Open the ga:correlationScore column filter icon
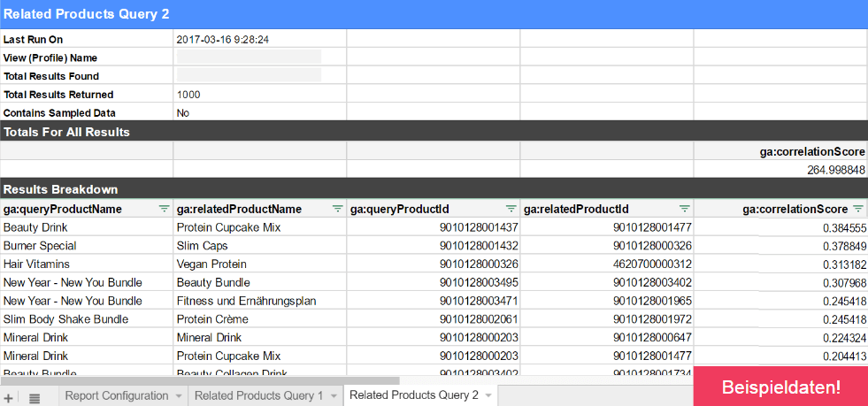This screenshot has height=406, width=868. click(x=858, y=210)
